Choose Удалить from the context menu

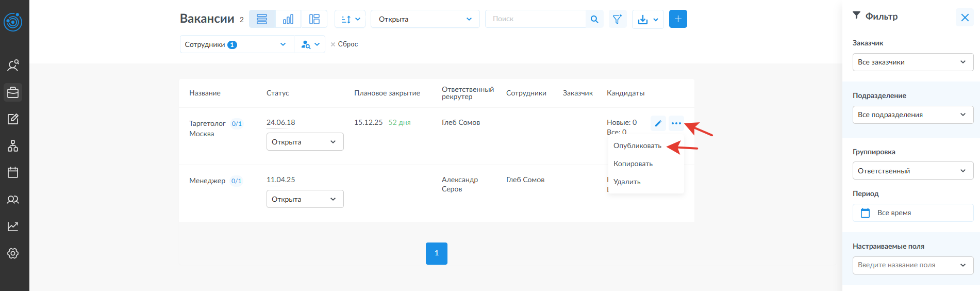(627, 182)
